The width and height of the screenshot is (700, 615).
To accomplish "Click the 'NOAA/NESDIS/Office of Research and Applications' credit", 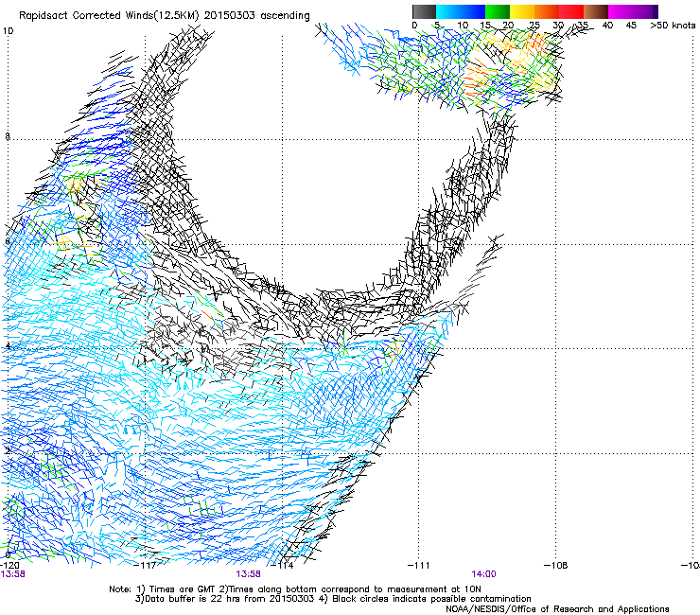I will 557,608.
